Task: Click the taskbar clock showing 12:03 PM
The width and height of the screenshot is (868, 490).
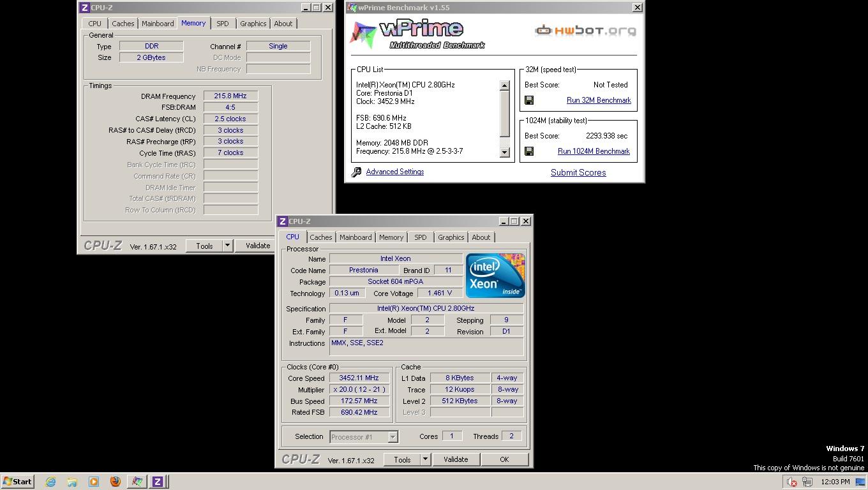Action: coord(835,482)
